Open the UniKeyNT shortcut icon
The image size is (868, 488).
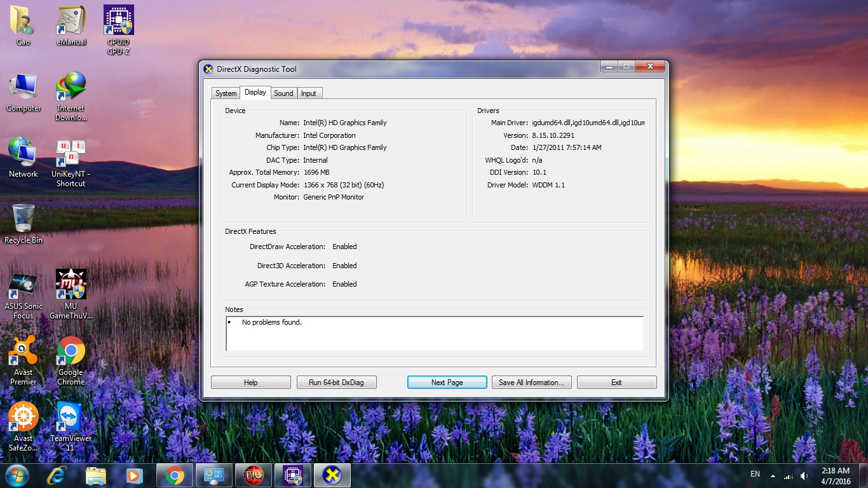coord(71,154)
